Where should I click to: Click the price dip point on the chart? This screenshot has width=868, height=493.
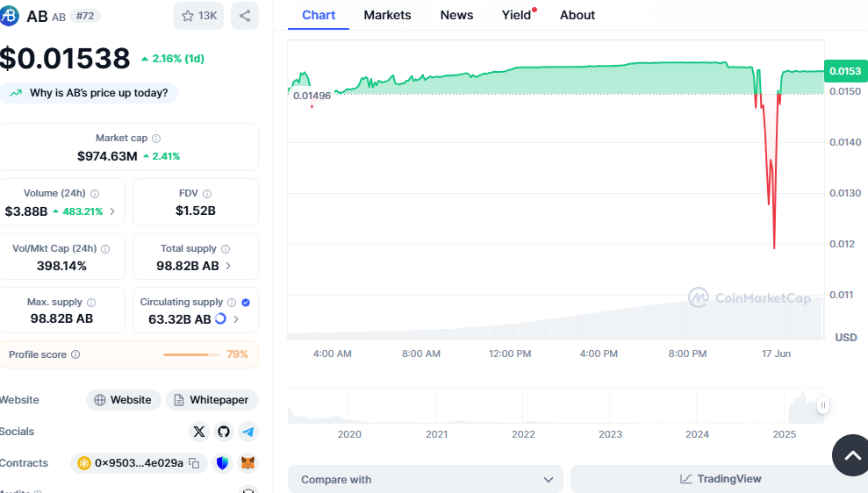(774, 246)
